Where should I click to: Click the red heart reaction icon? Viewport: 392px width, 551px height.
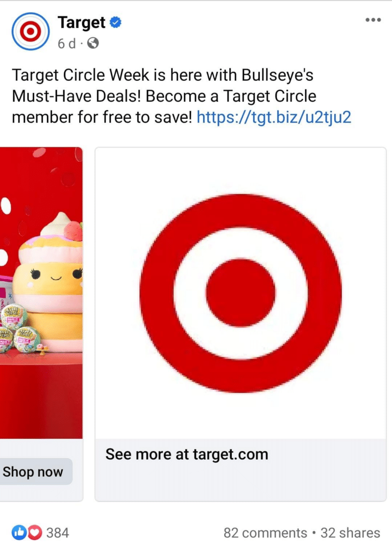coord(35,532)
